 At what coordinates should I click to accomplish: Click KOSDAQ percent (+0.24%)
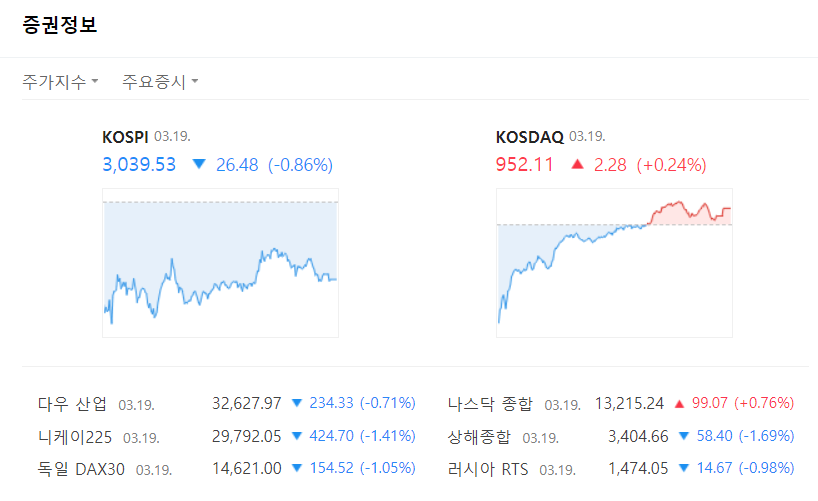coord(671,164)
